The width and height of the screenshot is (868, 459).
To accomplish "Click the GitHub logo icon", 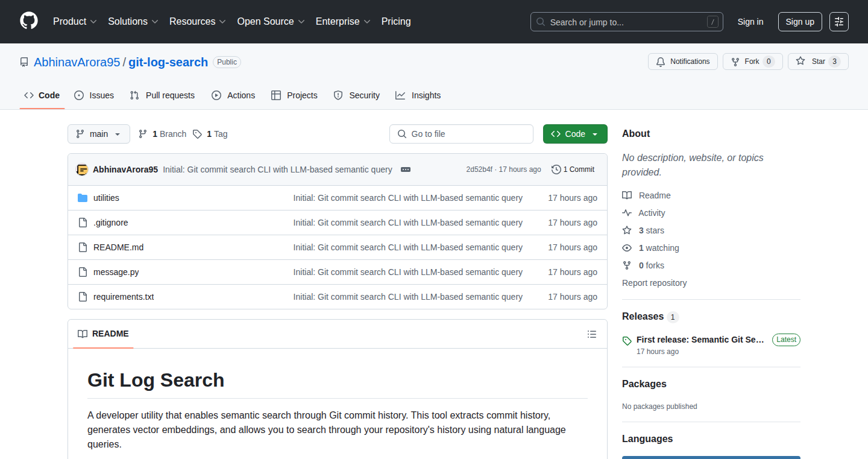I will click(29, 21).
